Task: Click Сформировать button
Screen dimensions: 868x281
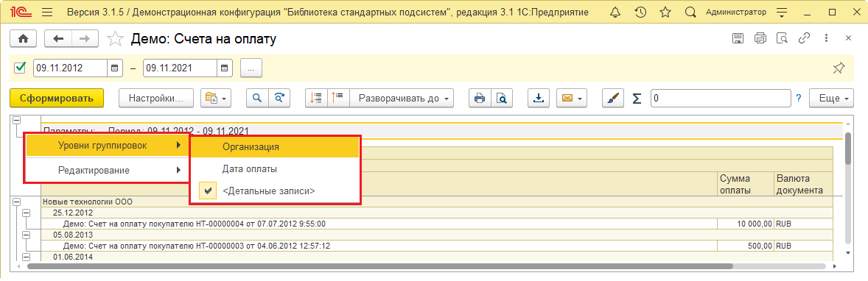Action: click(x=57, y=98)
